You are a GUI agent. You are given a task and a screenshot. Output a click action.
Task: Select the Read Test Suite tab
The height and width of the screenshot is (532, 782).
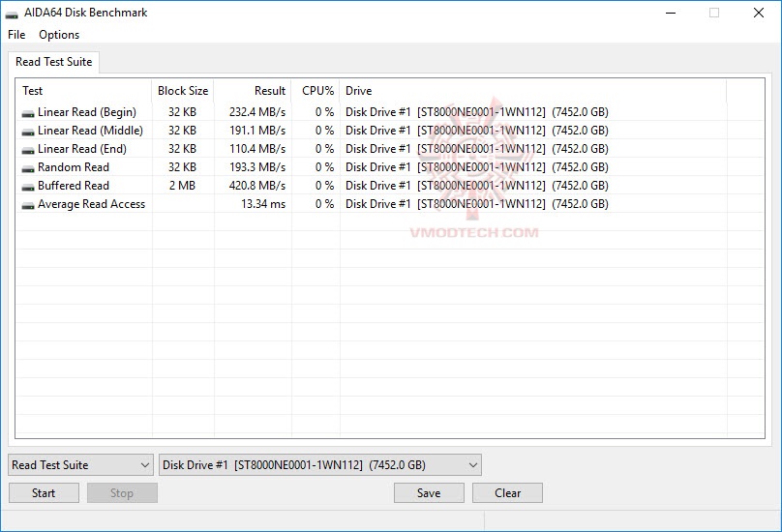pos(54,62)
